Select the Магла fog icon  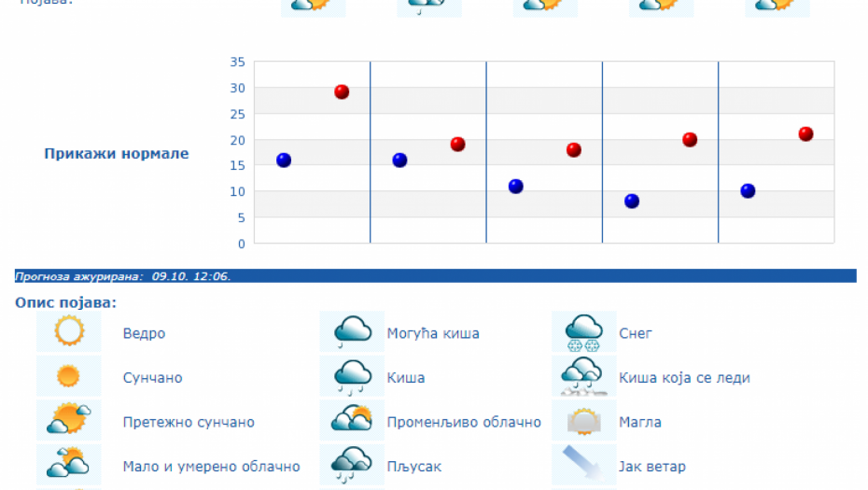tap(583, 421)
